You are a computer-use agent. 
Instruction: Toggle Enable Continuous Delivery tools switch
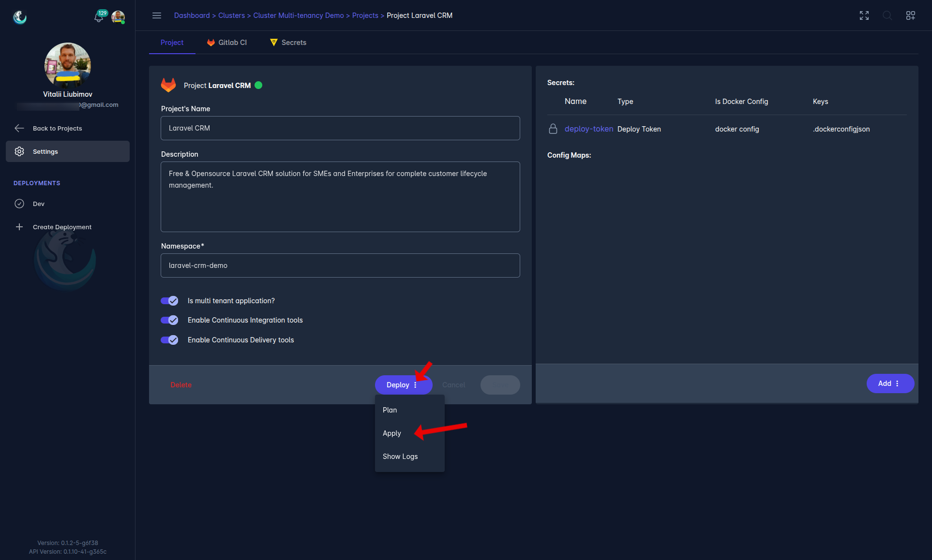pyautogui.click(x=169, y=340)
